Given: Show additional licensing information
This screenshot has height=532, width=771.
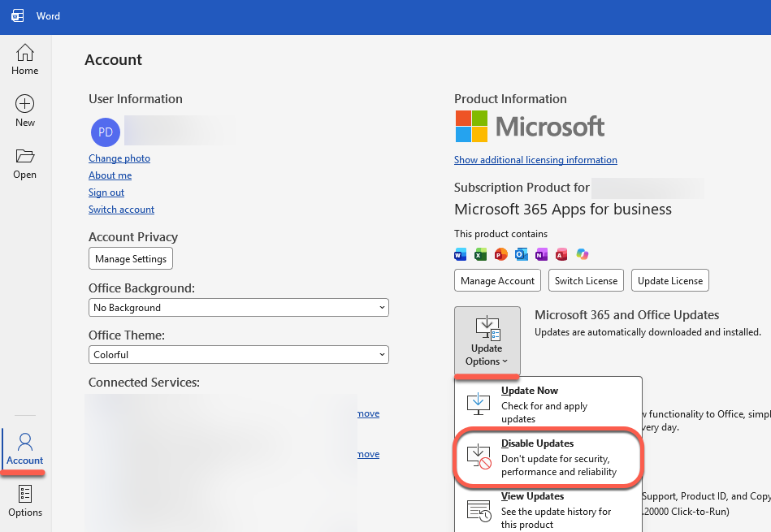Looking at the screenshot, I should coord(535,160).
